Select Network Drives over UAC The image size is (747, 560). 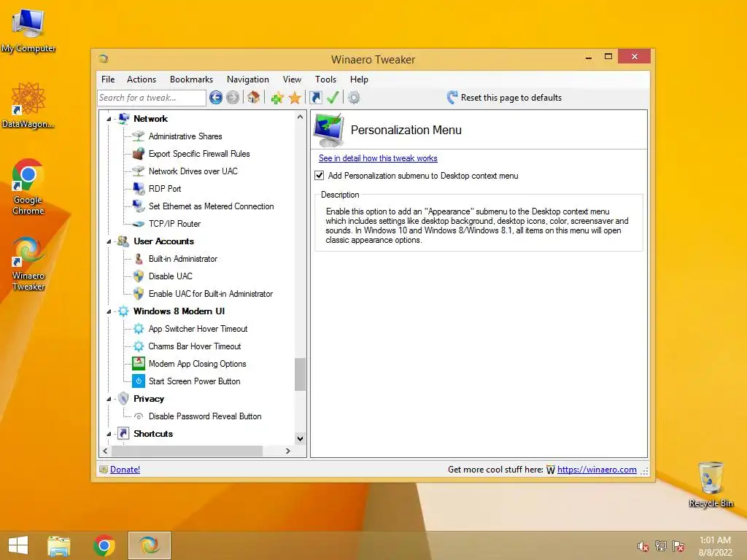(193, 171)
